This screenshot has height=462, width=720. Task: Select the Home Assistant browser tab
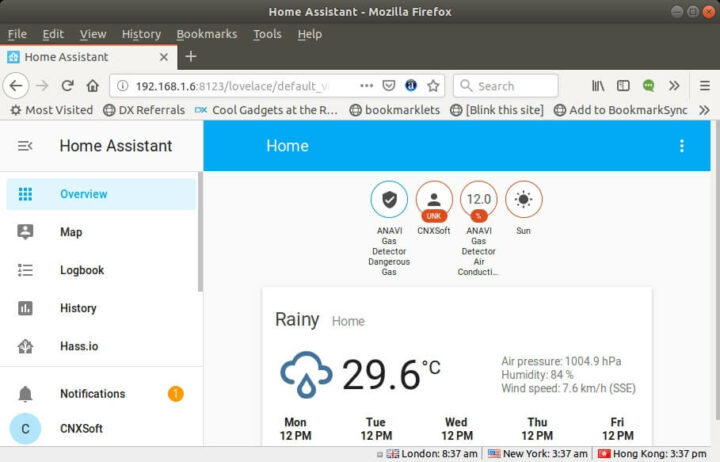click(88, 57)
